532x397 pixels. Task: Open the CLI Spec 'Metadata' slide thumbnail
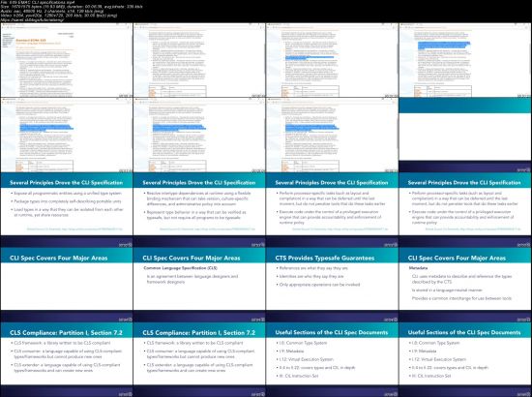click(x=465, y=286)
